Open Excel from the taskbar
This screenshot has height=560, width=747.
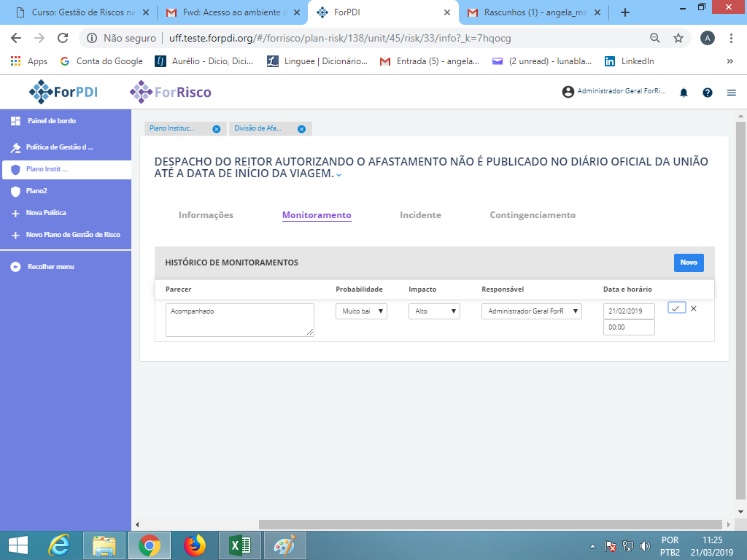239,545
